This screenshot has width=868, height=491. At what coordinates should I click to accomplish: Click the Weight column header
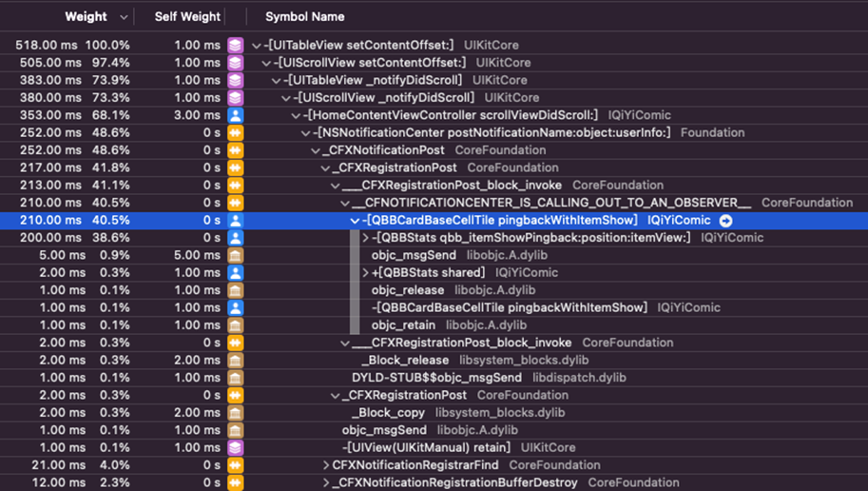click(x=86, y=16)
